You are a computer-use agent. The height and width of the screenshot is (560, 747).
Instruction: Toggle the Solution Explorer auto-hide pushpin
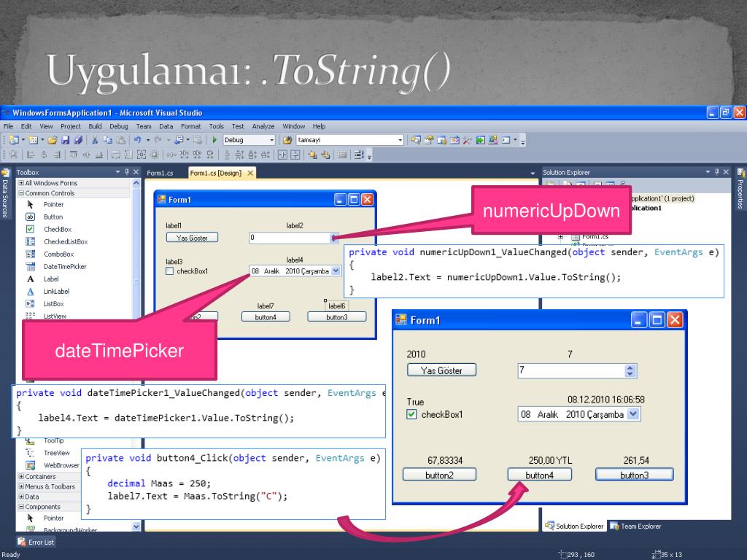[x=716, y=172]
